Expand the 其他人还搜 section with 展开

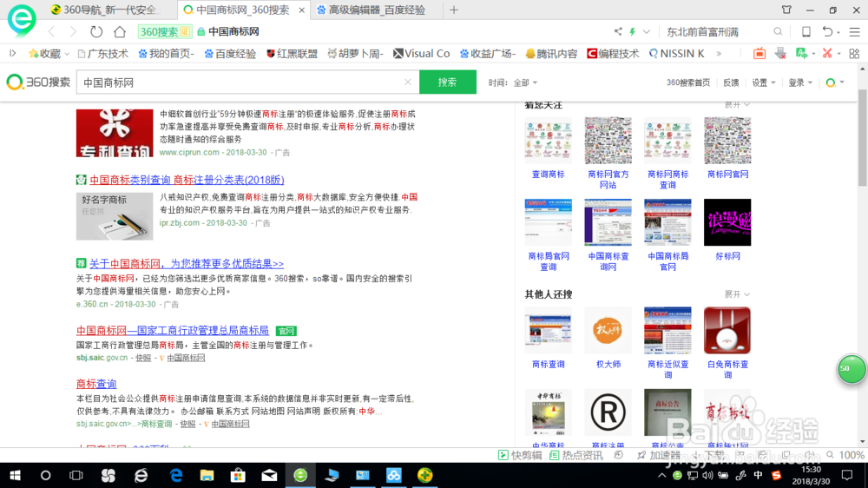click(737, 294)
